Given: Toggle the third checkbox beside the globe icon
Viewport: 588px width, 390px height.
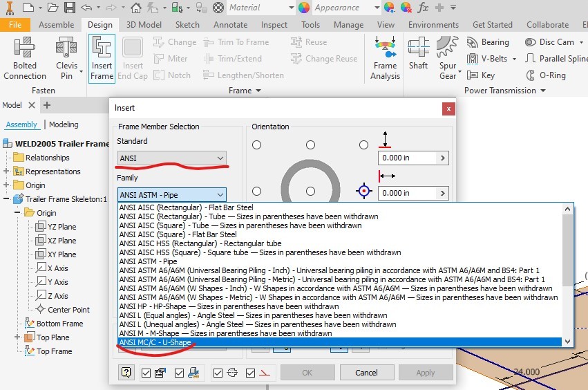Looking at the screenshot, I should (x=218, y=373).
